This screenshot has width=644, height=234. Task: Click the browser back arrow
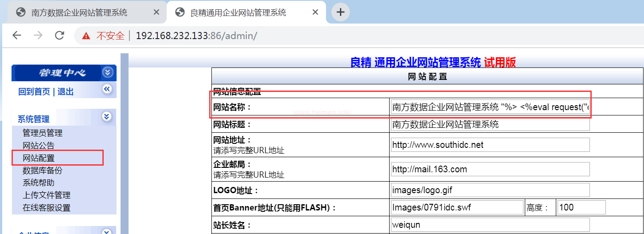click(x=17, y=36)
